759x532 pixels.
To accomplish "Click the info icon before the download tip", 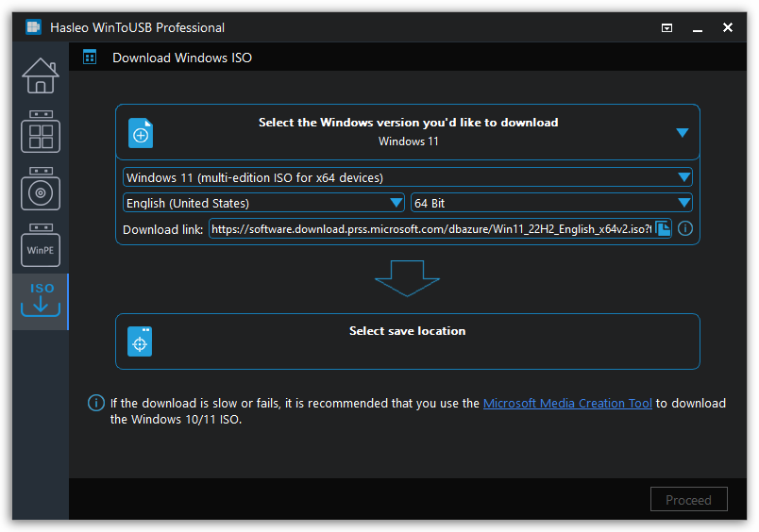I will tap(96, 403).
